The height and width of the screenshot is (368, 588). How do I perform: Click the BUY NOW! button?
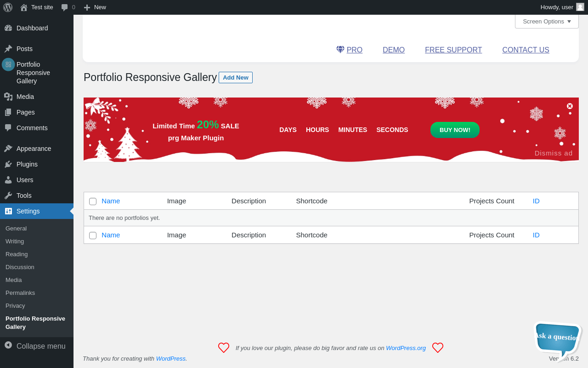[455, 130]
